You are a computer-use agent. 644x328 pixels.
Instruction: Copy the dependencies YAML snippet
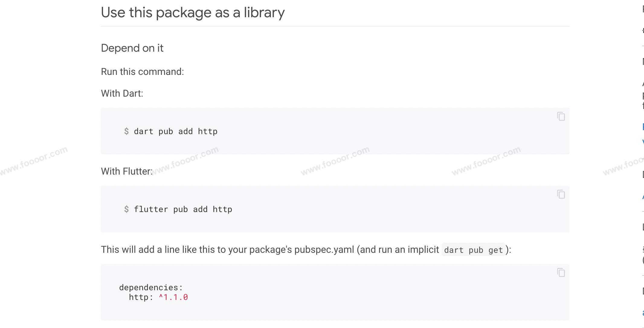pos(561,272)
